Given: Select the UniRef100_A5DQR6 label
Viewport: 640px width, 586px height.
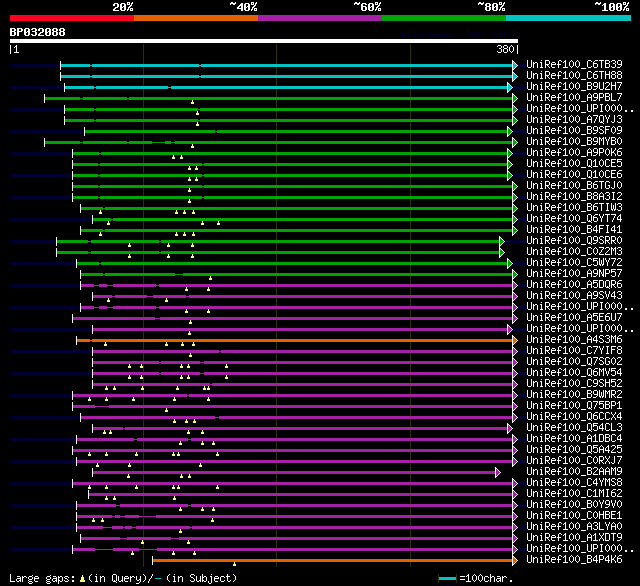Looking at the screenshot, I should (x=574, y=285).
